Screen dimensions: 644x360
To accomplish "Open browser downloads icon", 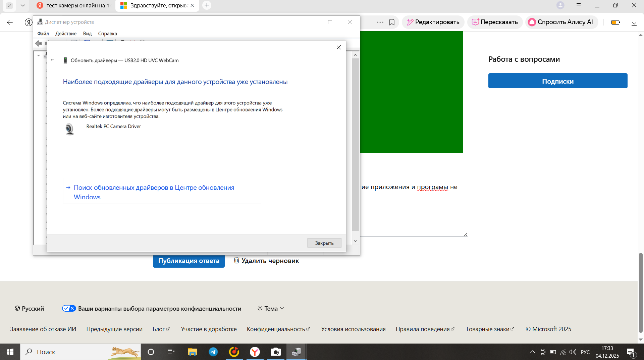I will point(634,22).
